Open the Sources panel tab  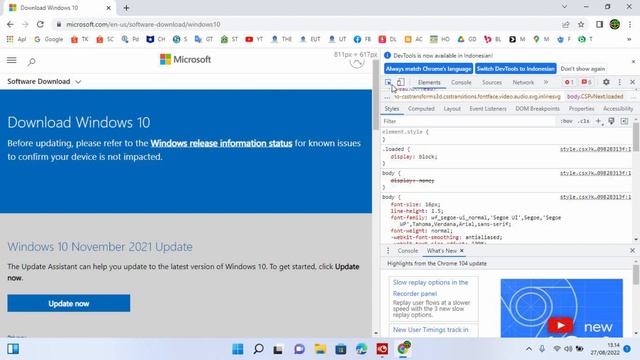tap(492, 82)
